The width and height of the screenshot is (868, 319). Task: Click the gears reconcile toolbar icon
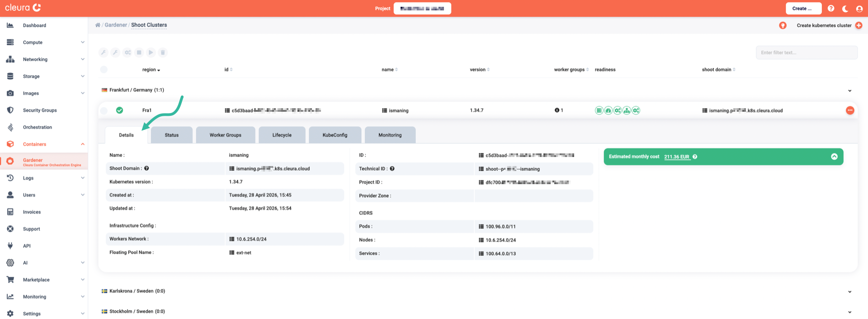click(127, 52)
